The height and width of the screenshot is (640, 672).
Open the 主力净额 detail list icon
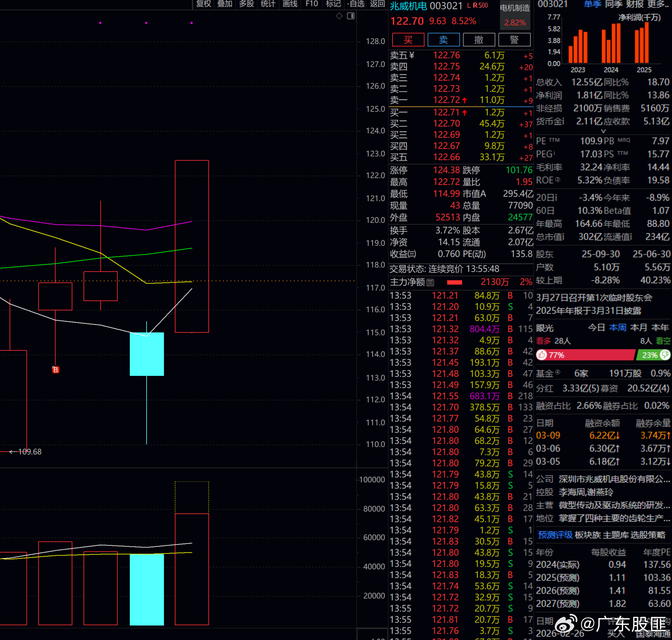pos(431,282)
